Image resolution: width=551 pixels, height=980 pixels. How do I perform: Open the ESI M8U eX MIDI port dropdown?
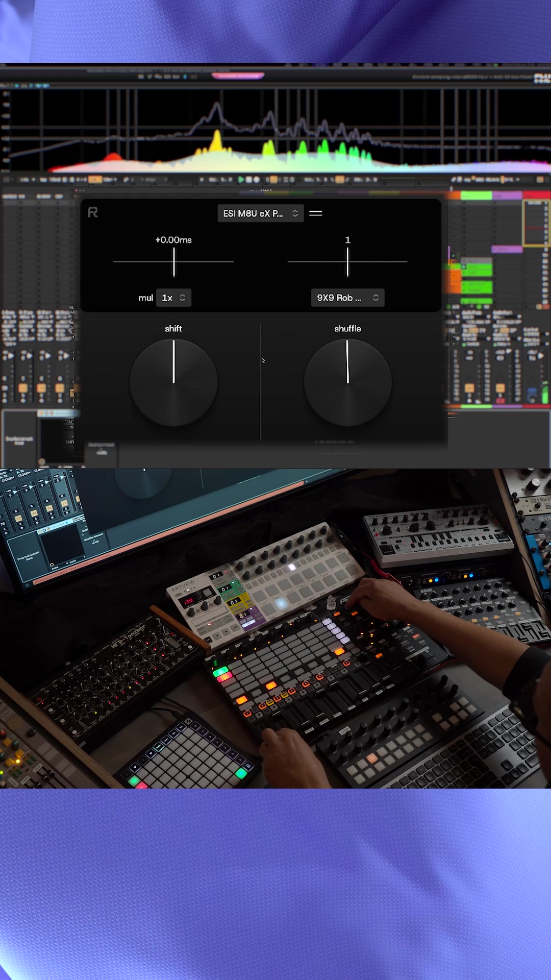(260, 213)
